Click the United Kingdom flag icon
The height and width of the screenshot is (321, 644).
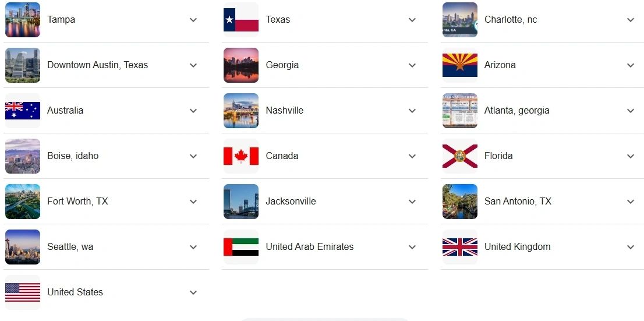click(x=460, y=247)
